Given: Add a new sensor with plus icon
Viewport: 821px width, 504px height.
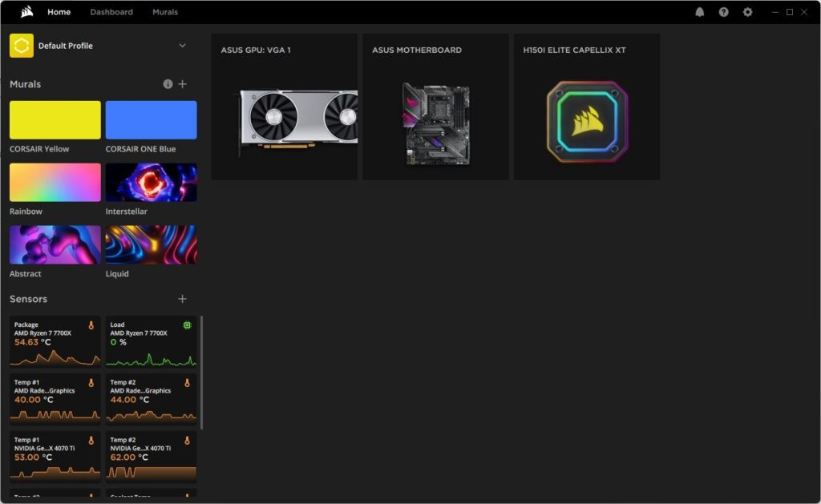Looking at the screenshot, I should pyautogui.click(x=182, y=299).
